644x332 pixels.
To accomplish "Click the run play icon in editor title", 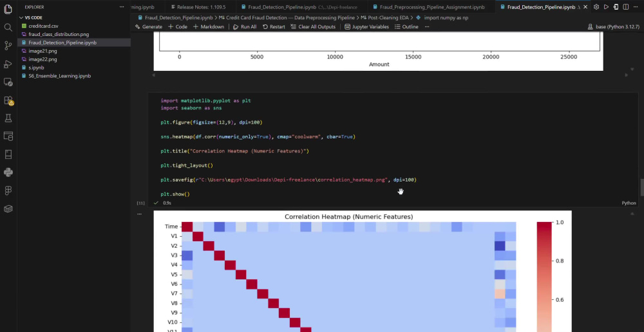I will point(606,7).
